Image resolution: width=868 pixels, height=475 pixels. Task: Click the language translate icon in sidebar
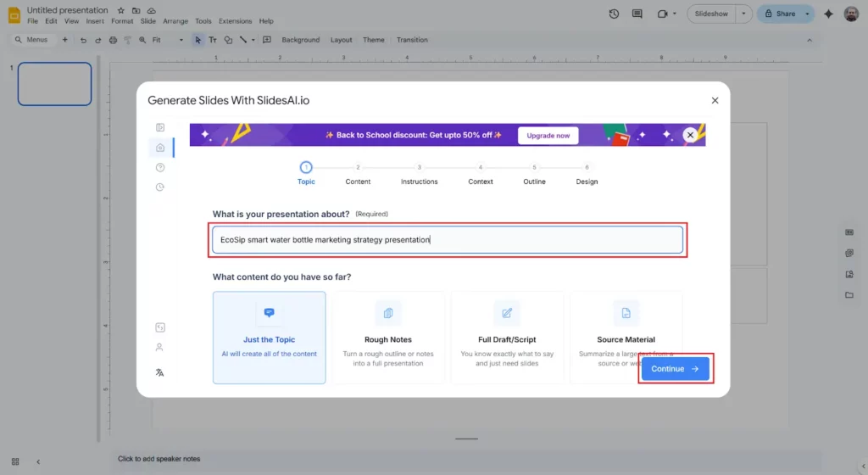pyautogui.click(x=160, y=372)
